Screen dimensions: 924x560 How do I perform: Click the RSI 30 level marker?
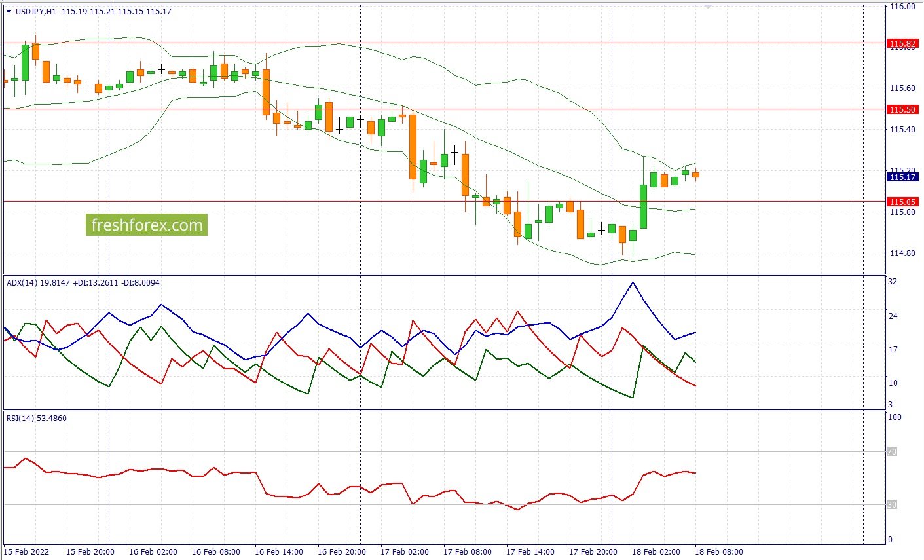click(x=891, y=504)
